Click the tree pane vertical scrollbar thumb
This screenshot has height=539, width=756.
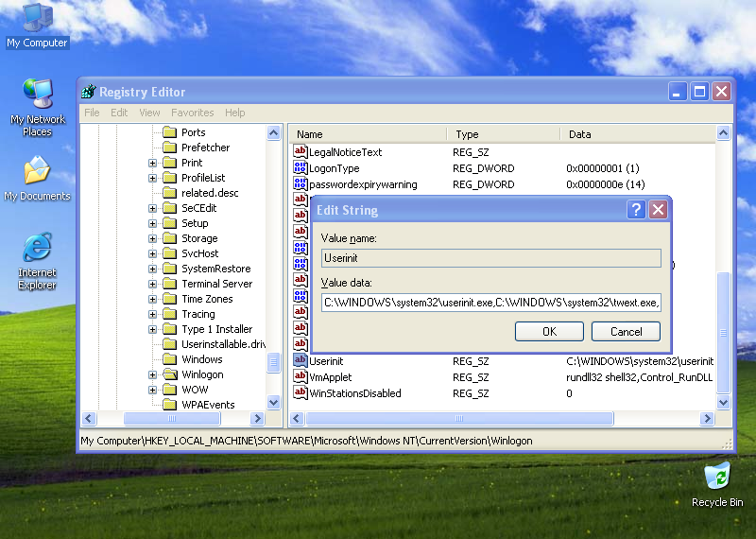(273, 362)
